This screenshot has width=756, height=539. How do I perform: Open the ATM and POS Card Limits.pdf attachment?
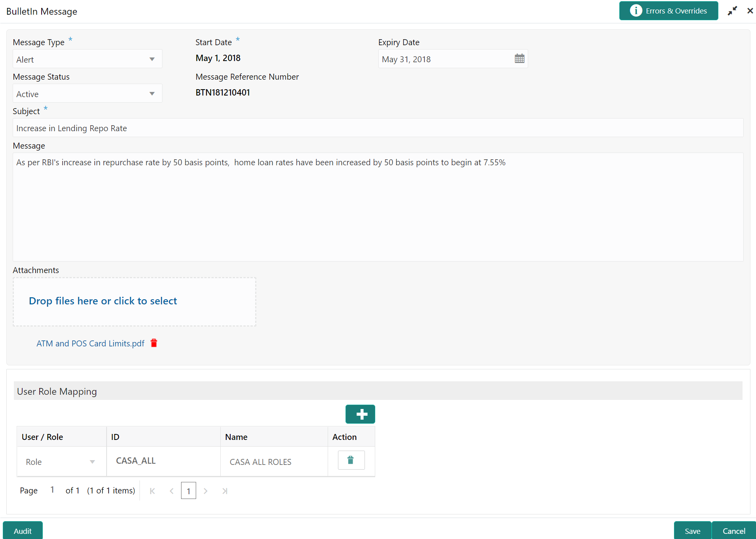(x=90, y=344)
